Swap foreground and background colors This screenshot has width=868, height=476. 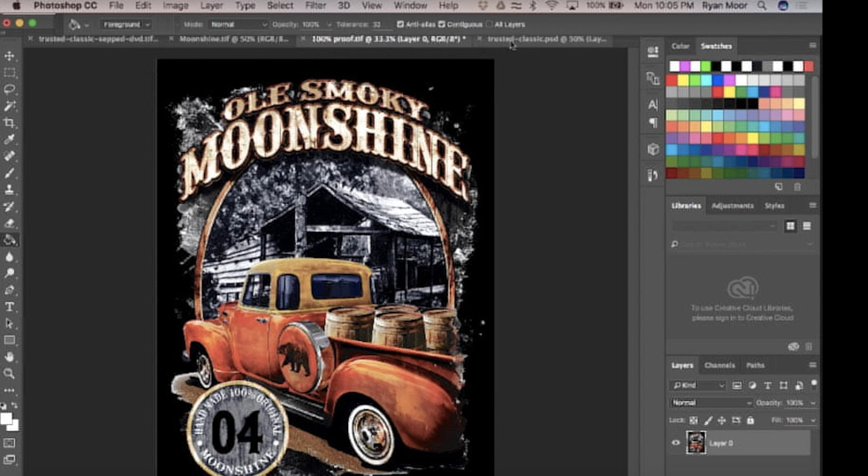(x=15, y=405)
